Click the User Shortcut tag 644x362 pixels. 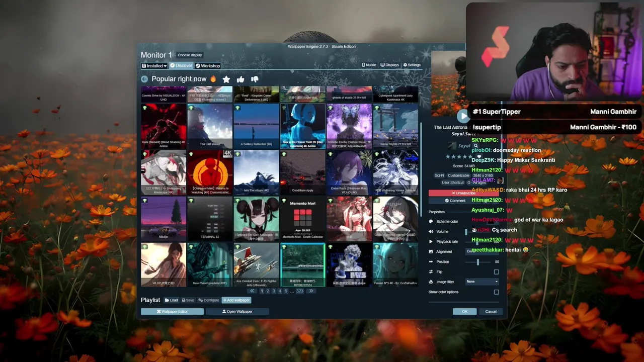(x=452, y=183)
